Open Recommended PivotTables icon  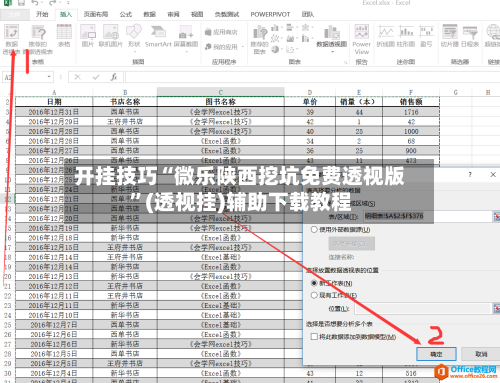click(x=39, y=39)
